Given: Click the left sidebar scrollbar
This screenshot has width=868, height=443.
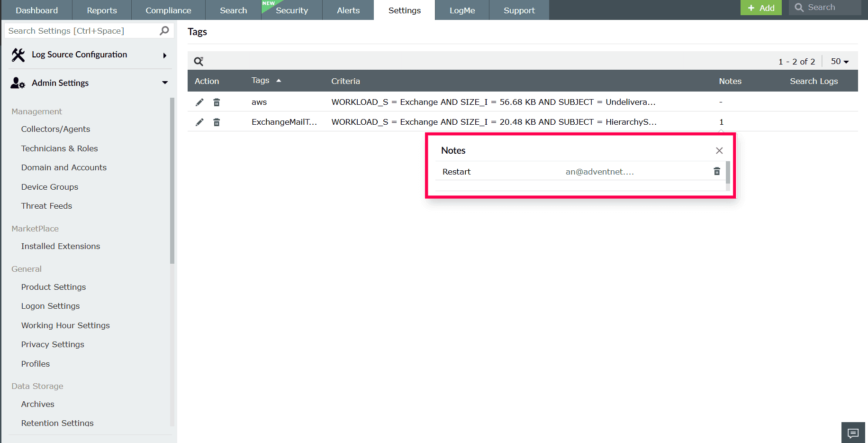Looking at the screenshot, I should [172, 180].
